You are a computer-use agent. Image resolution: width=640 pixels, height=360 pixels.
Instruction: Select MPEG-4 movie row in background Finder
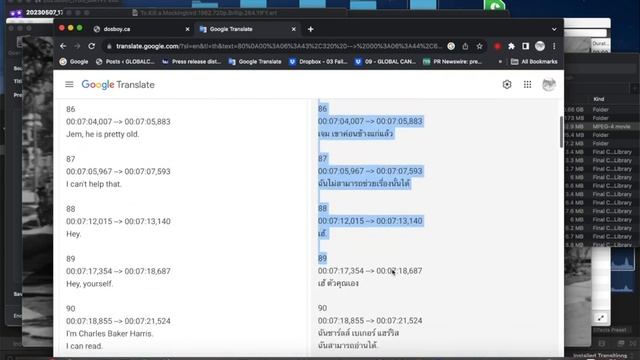(602, 127)
